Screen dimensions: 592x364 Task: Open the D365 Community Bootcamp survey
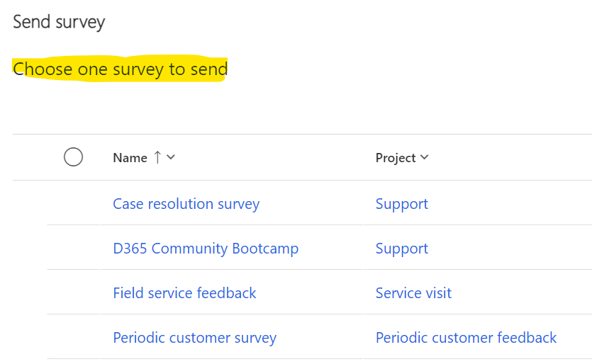[x=206, y=249]
